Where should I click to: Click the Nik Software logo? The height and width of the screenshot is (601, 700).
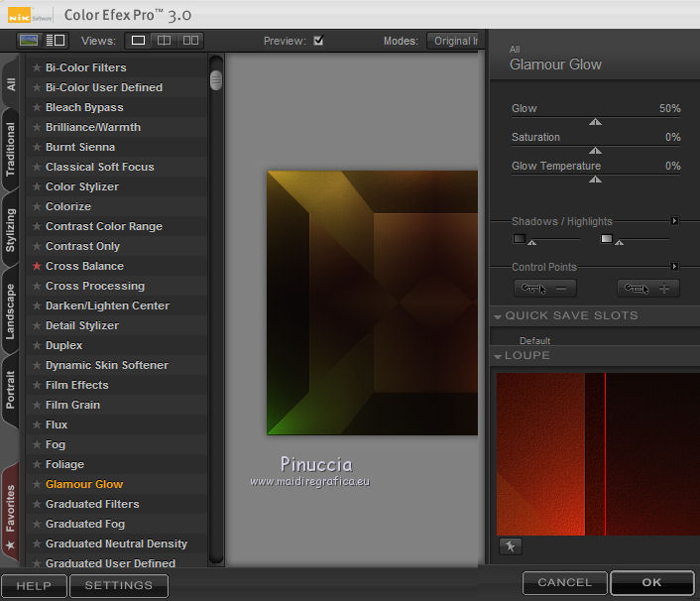coord(29,15)
